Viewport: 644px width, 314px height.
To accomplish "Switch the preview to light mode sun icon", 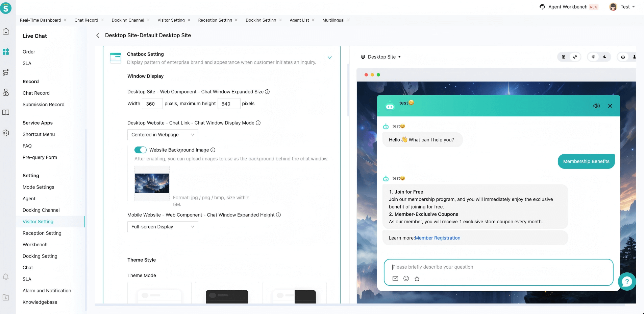I will tap(593, 57).
